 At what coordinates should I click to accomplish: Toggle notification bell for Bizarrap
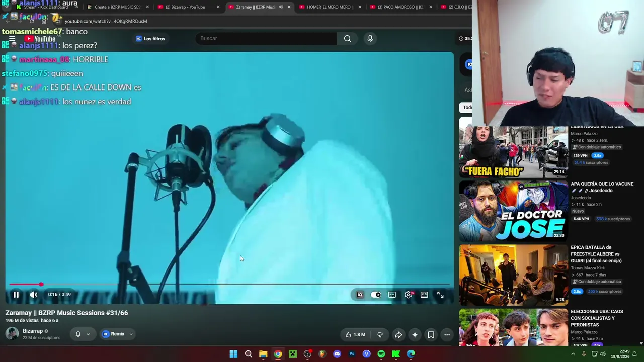pos(78,334)
